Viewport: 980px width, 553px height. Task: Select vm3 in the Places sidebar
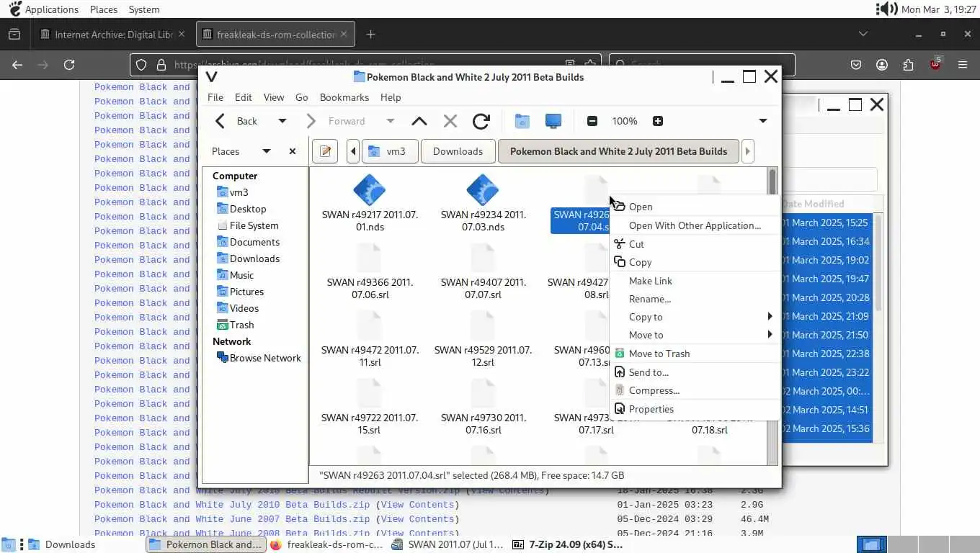(x=233, y=192)
